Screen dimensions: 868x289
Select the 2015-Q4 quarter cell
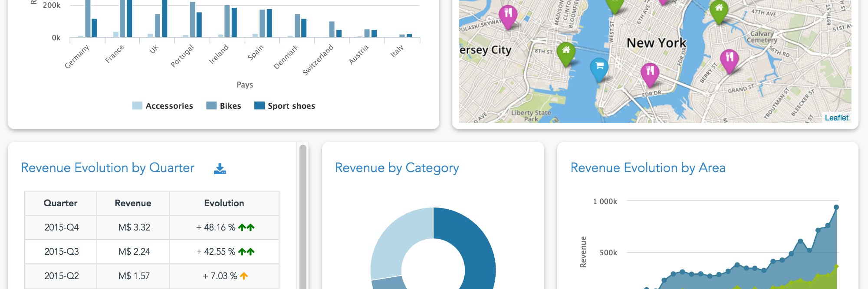pyautogui.click(x=61, y=227)
